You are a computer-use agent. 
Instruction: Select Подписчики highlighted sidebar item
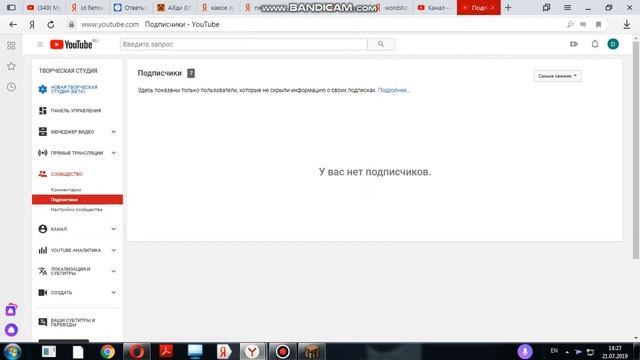77,200
